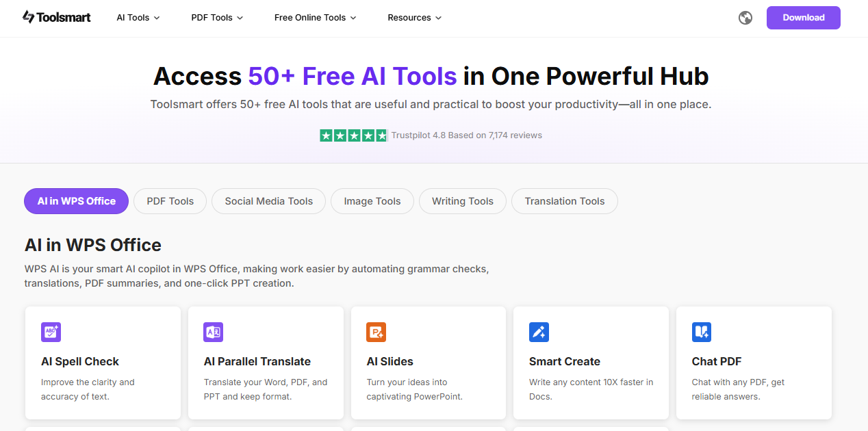This screenshot has height=431, width=868.
Task: Open the 7,174 reviews link
Action: pyautogui.click(x=515, y=135)
